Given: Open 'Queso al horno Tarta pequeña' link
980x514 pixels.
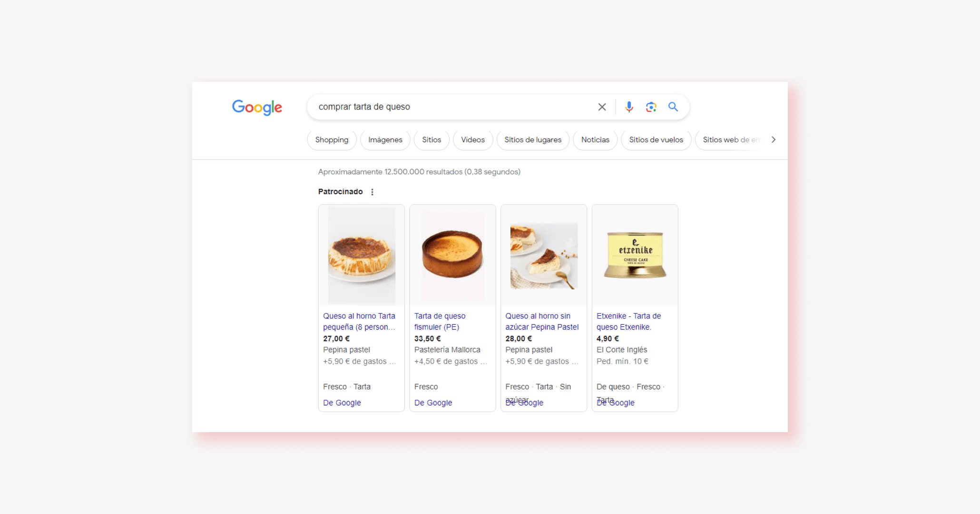Looking at the screenshot, I should point(359,321).
